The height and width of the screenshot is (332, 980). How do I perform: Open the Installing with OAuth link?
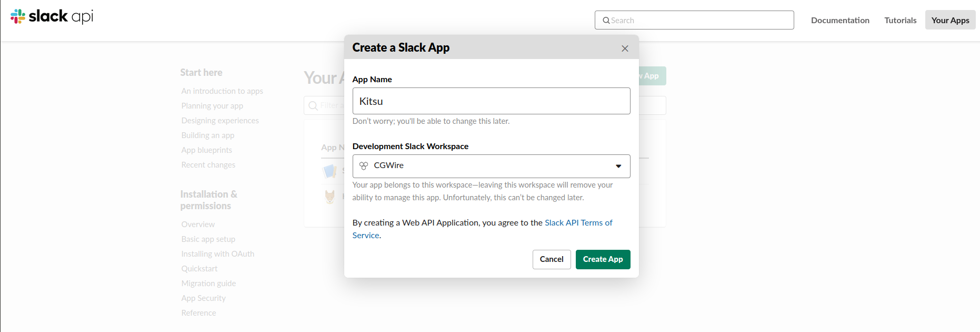[218, 254]
